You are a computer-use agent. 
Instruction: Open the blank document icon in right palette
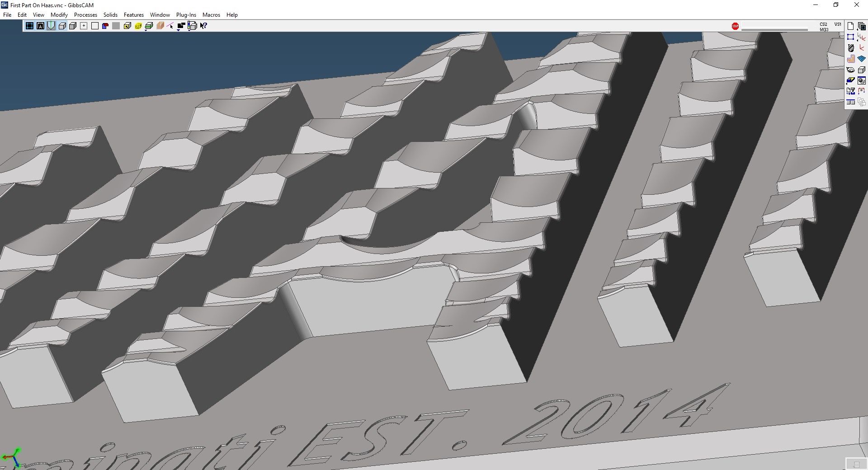click(850, 26)
